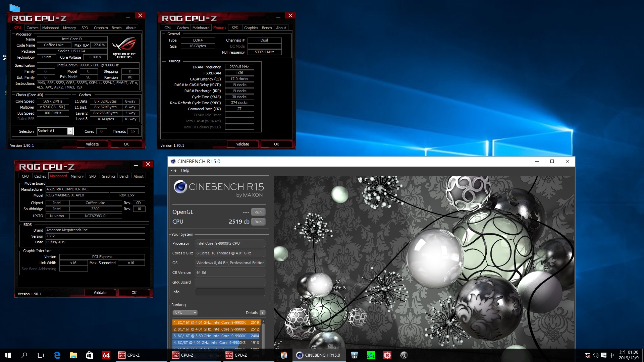Open the Windows Start menu
The image size is (644, 362).
pyautogui.click(x=8, y=355)
